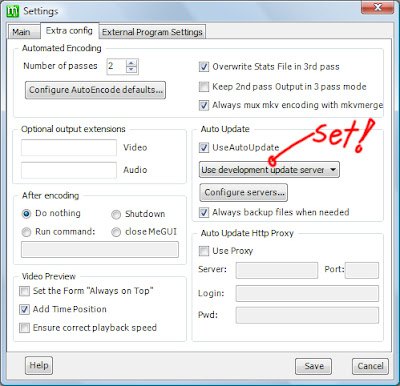Click the proxy Pwd field

pyautogui.click(x=307, y=315)
